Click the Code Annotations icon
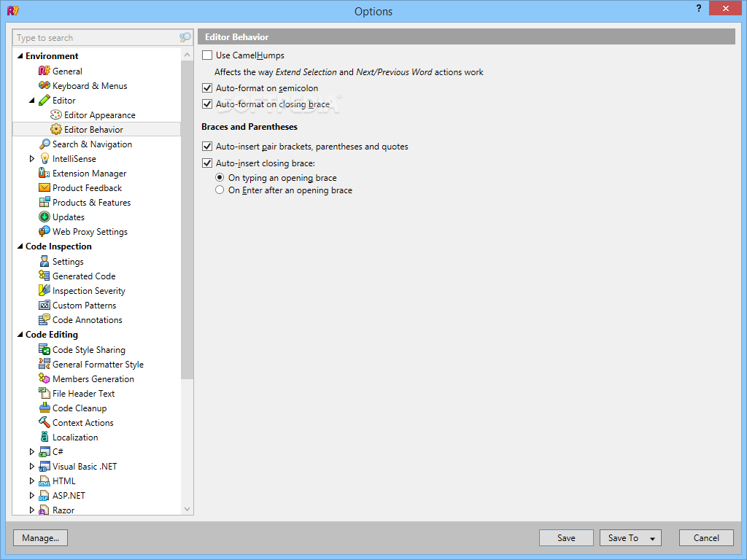This screenshot has width=747, height=560. click(44, 320)
